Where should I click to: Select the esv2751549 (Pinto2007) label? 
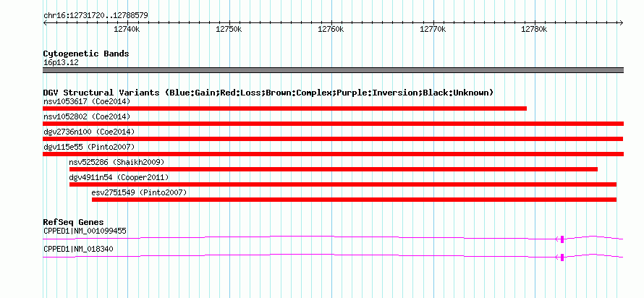(139, 192)
